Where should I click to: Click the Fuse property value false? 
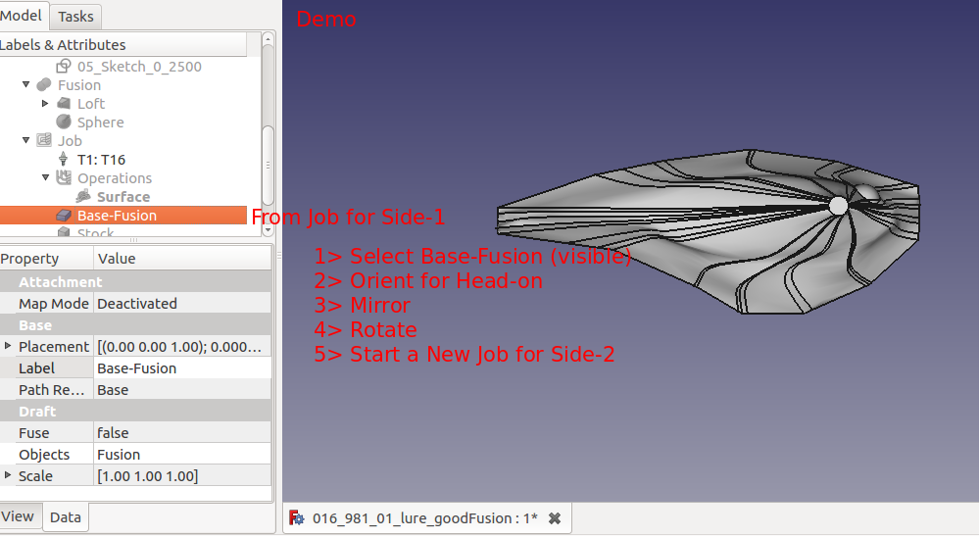pyautogui.click(x=114, y=433)
